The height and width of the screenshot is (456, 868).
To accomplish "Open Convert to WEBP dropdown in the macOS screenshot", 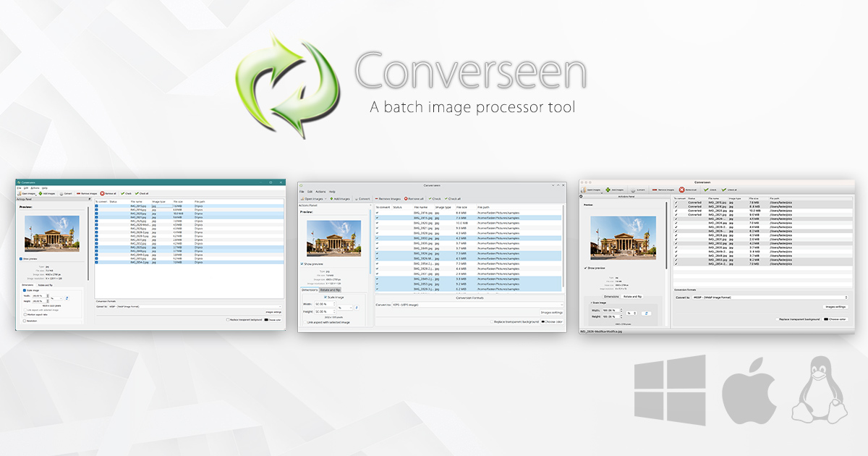I will 770,297.
